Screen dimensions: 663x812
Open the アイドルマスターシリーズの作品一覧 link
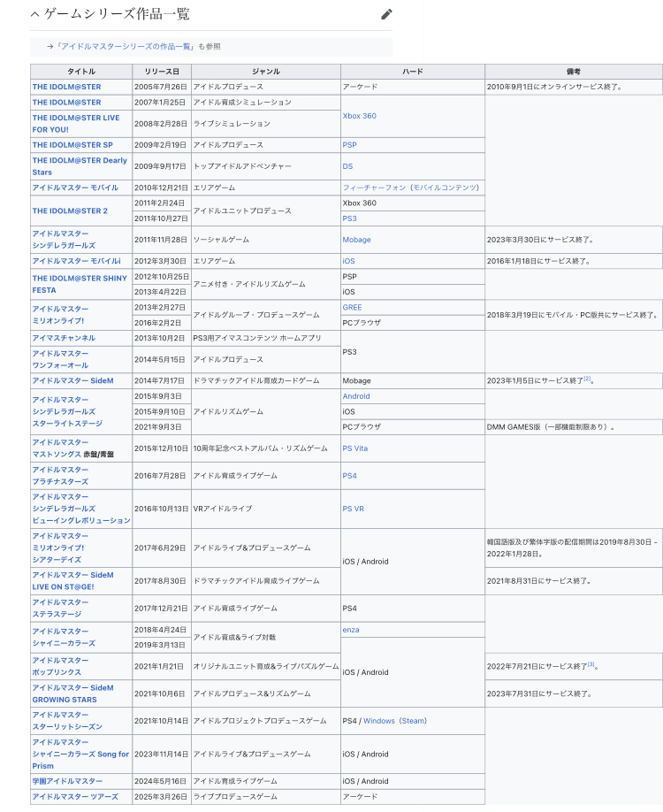click(x=125, y=46)
